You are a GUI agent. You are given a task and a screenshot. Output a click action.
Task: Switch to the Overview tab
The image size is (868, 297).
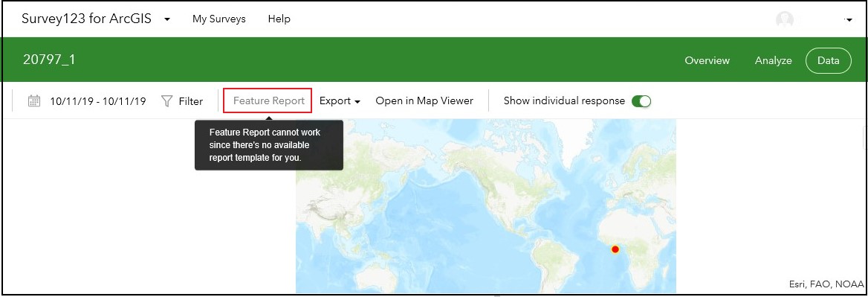707,60
